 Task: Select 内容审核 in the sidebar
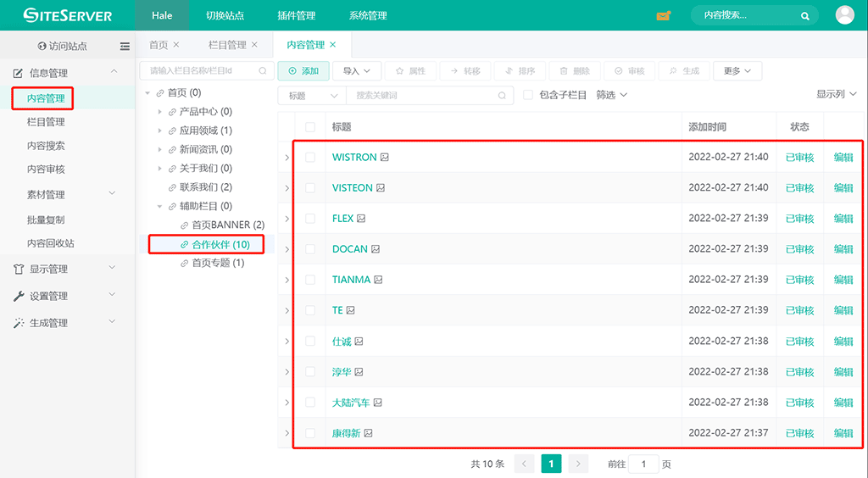pos(46,170)
